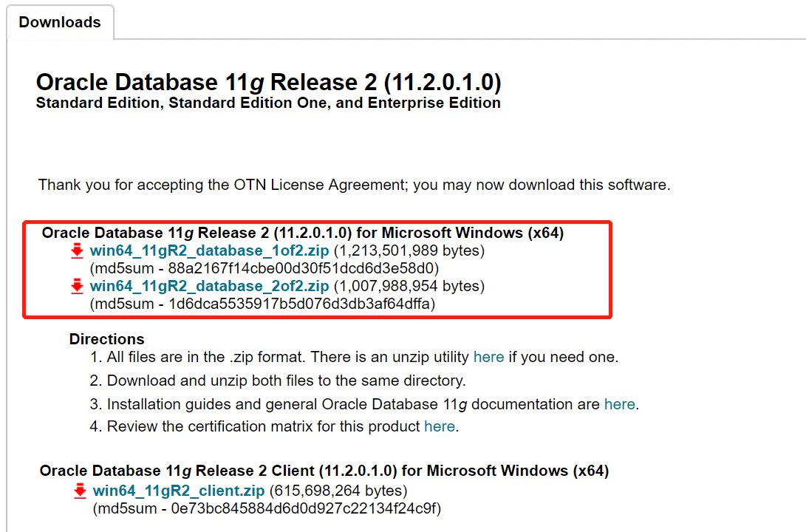Click the Directions heading
This screenshot has height=532, width=806.
tap(106, 338)
